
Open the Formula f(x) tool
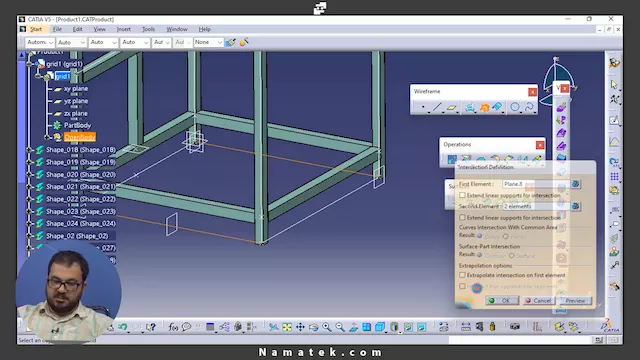pyautogui.click(x=173, y=327)
